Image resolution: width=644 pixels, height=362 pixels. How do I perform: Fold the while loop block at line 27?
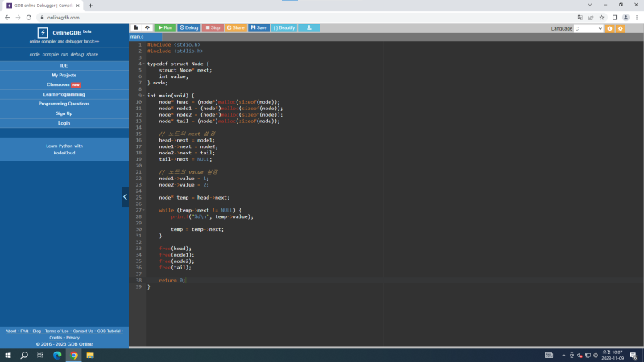(143, 210)
